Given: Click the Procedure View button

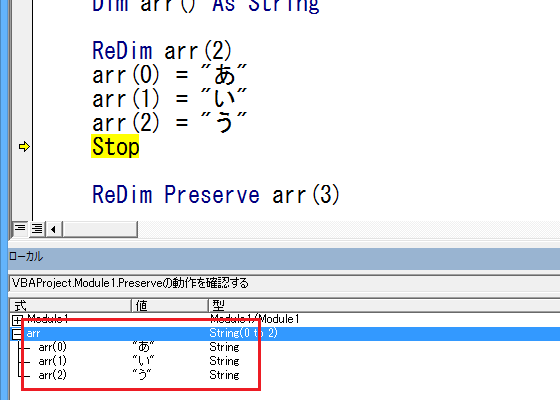Looking at the screenshot, I should click(x=20, y=229).
